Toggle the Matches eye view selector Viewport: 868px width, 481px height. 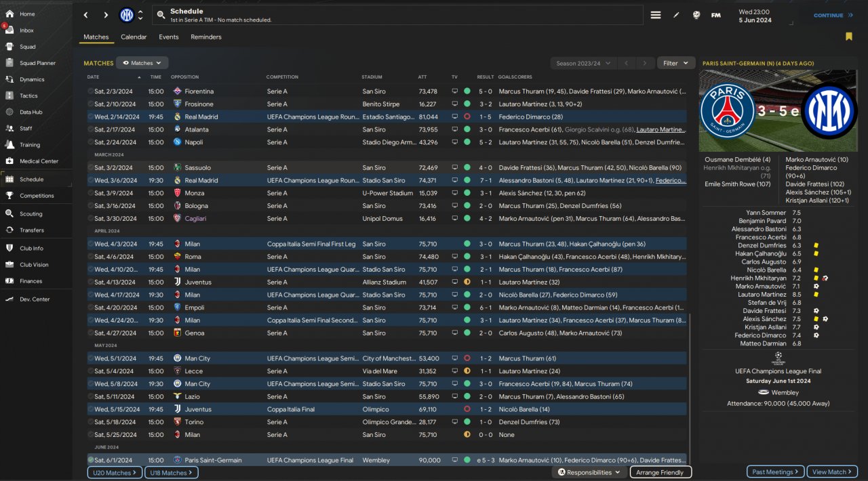tap(142, 63)
